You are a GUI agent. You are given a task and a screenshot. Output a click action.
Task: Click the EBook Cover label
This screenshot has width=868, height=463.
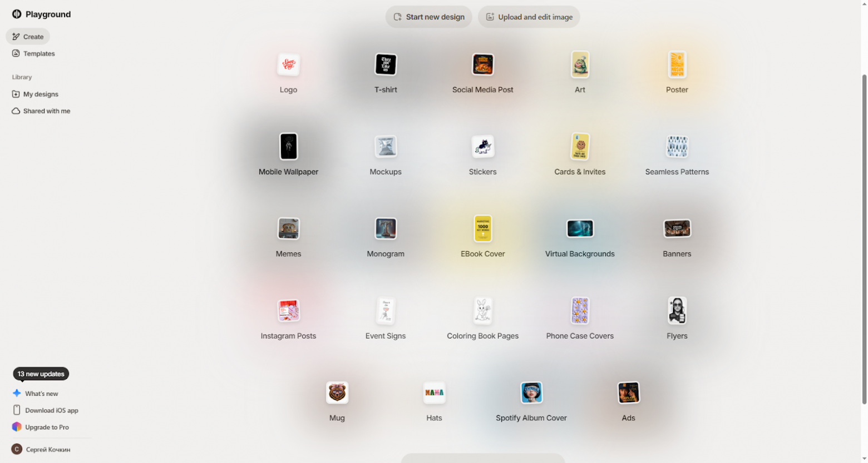click(x=483, y=254)
